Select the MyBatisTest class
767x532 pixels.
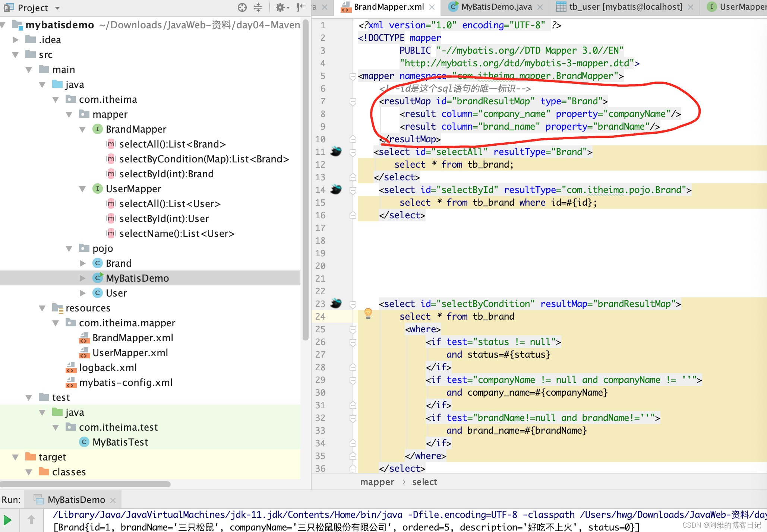(x=120, y=442)
